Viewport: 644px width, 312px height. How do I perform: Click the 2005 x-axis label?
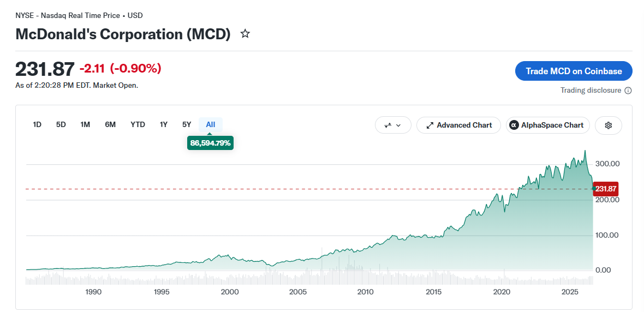tap(298, 292)
